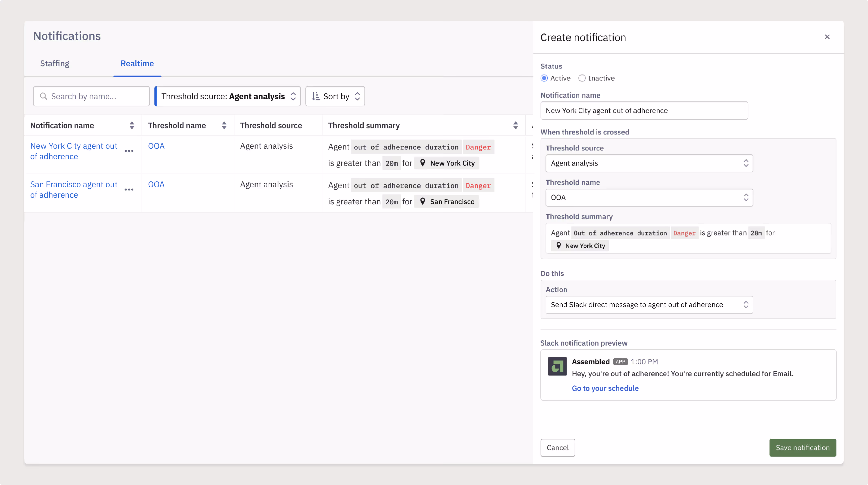
Task: Focus the Notification name input field
Action: (x=644, y=111)
